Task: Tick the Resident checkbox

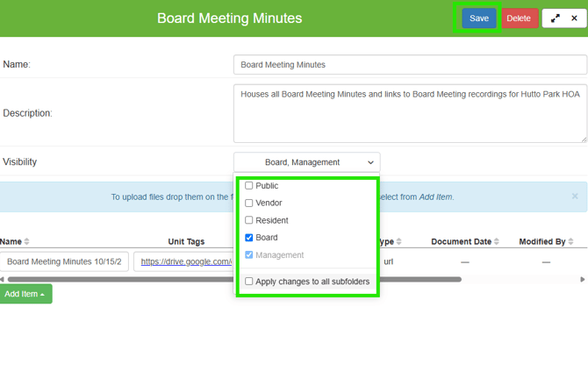Action: 249,220
